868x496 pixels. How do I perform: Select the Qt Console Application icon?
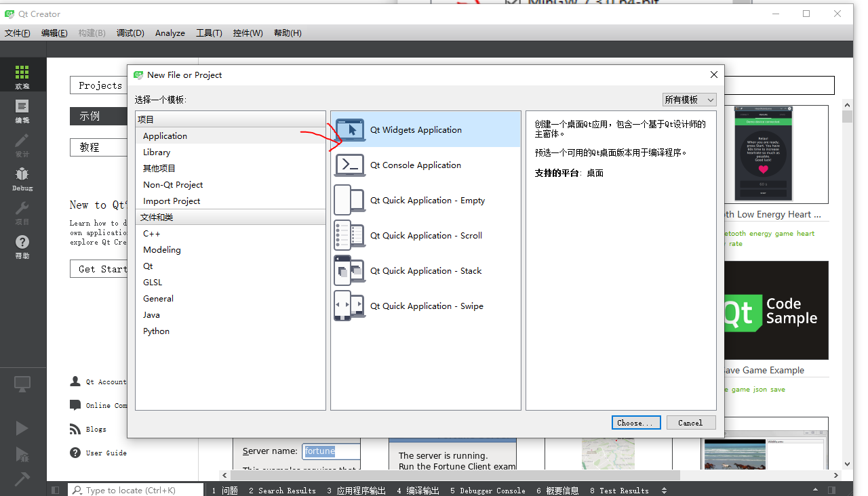coord(350,165)
